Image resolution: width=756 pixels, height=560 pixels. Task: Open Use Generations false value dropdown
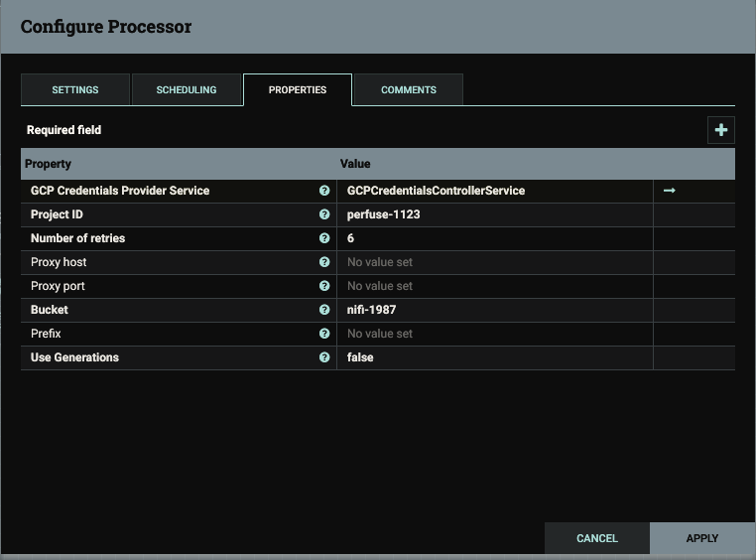pos(494,357)
